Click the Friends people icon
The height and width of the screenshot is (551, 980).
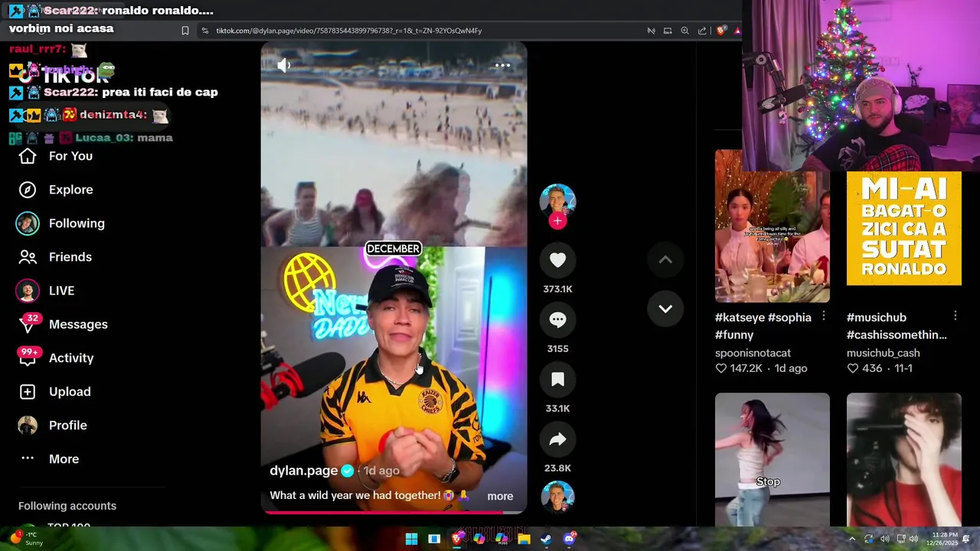click(x=28, y=257)
